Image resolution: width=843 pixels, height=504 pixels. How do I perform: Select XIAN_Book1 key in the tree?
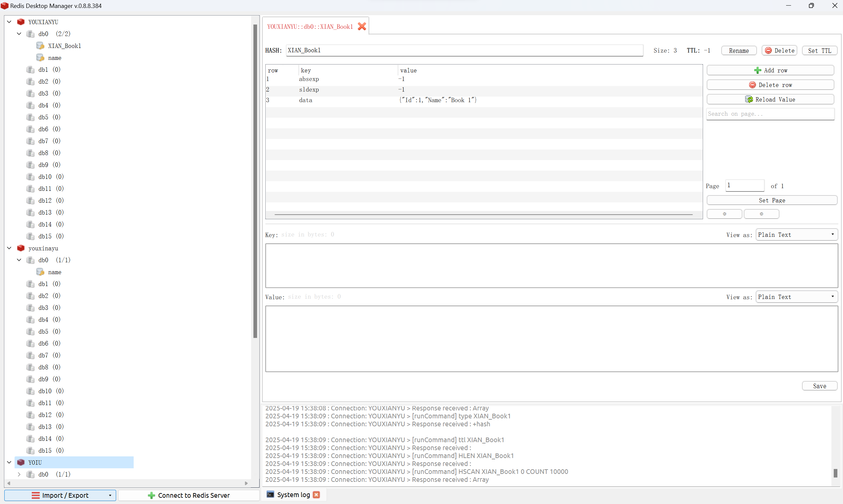[x=65, y=46]
